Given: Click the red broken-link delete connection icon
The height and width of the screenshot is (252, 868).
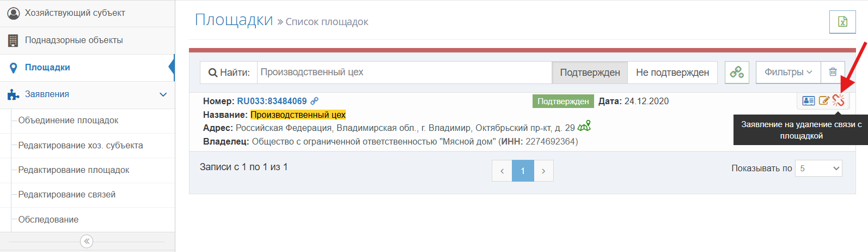Looking at the screenshot, I should 838,100.
